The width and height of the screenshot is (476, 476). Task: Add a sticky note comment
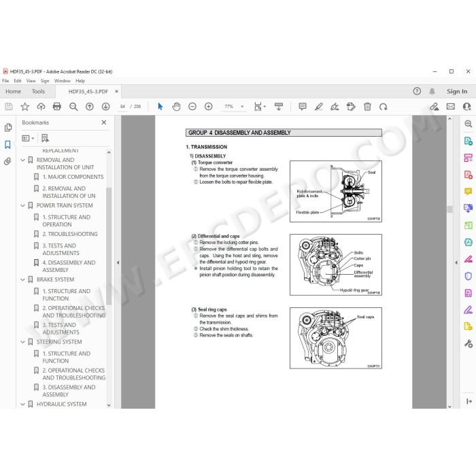303,107
